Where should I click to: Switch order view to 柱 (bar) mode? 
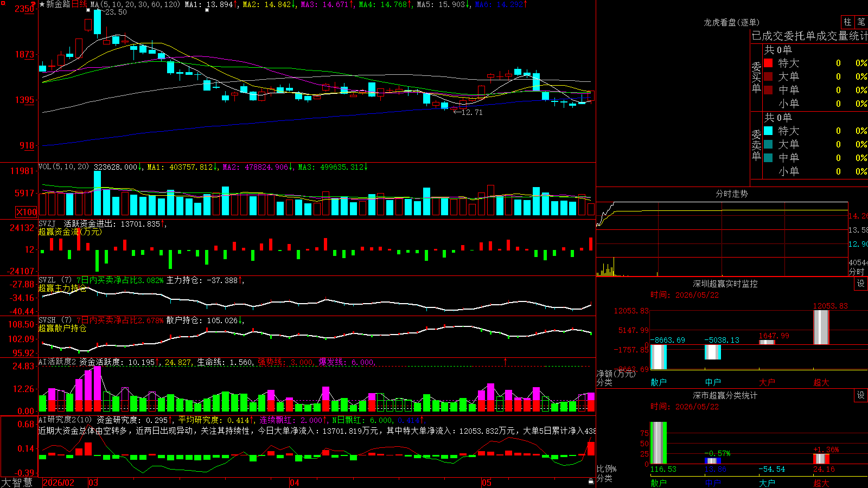[x=847, y=22]
